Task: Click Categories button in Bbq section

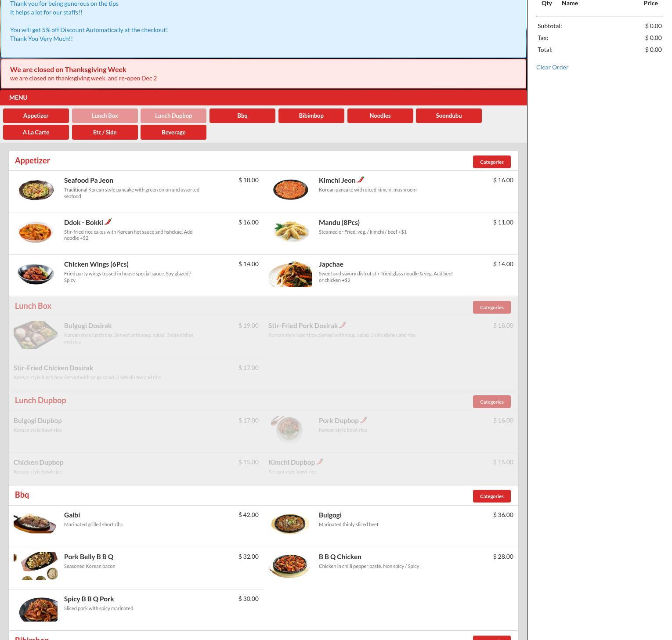Action: [x=492, y=496]
